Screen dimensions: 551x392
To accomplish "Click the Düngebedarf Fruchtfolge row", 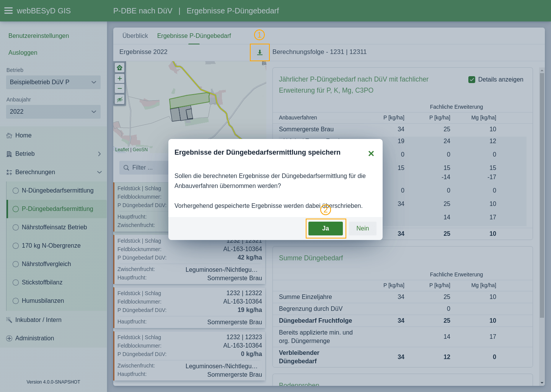I will coord(403,321).
